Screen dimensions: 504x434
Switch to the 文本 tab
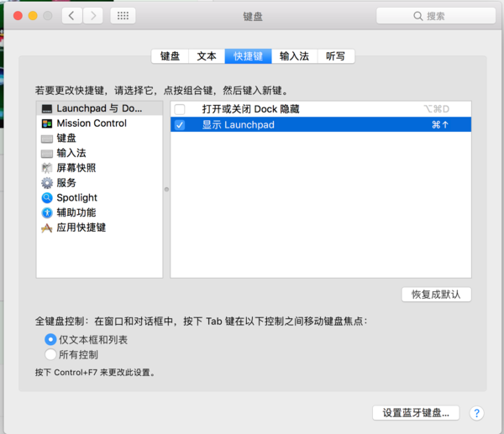207,56
